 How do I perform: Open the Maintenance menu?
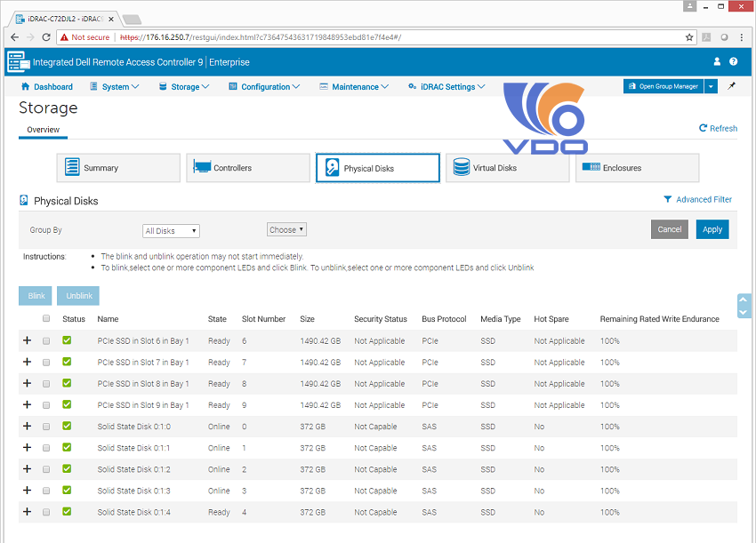354,87
